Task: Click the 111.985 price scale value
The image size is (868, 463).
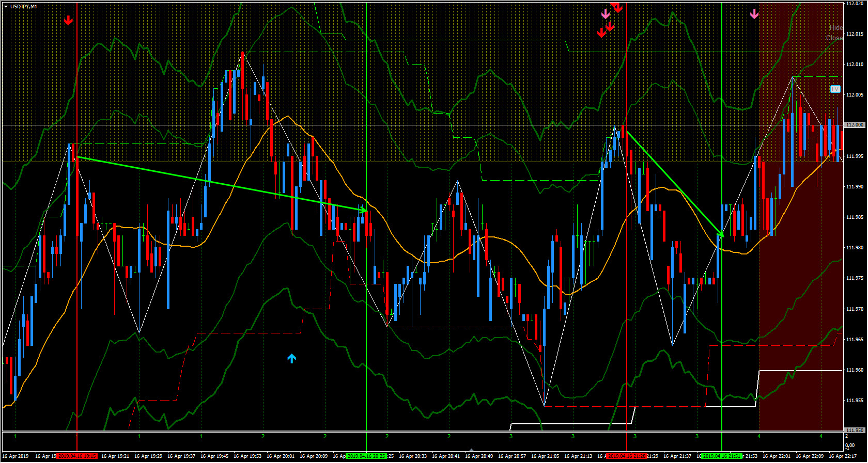Action: [x=855, y=217]
